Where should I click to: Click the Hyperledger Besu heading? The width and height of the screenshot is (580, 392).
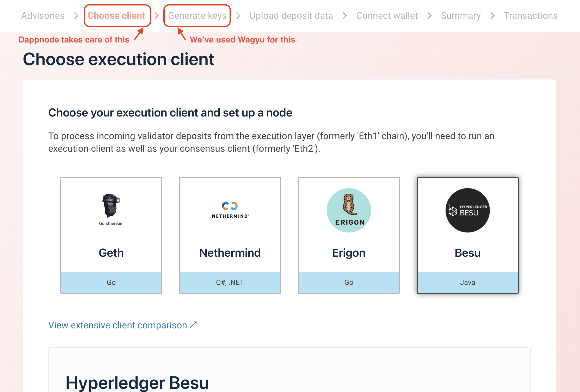(137, 383)
